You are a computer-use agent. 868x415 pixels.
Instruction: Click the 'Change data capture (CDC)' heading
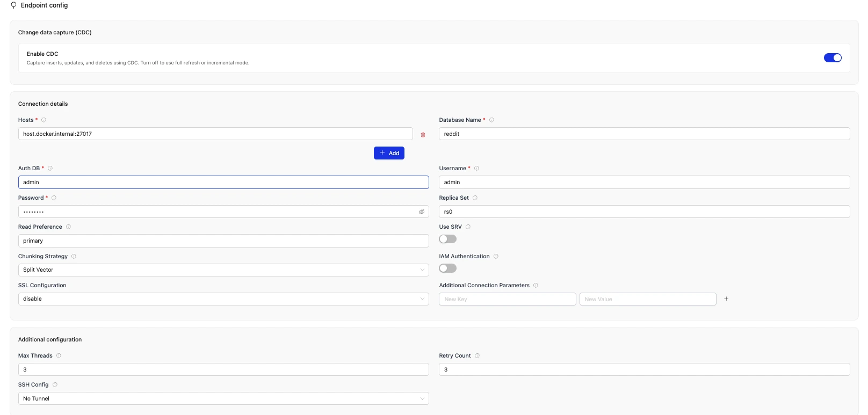[55, 33]
